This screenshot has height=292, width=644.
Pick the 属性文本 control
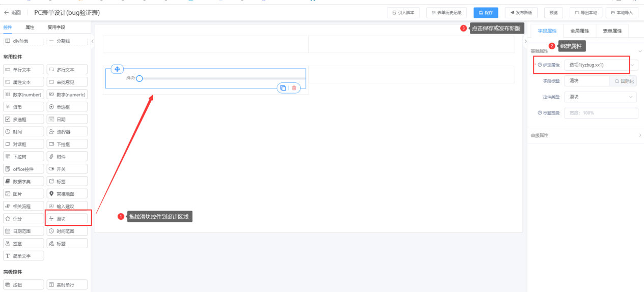coord(23,82)
